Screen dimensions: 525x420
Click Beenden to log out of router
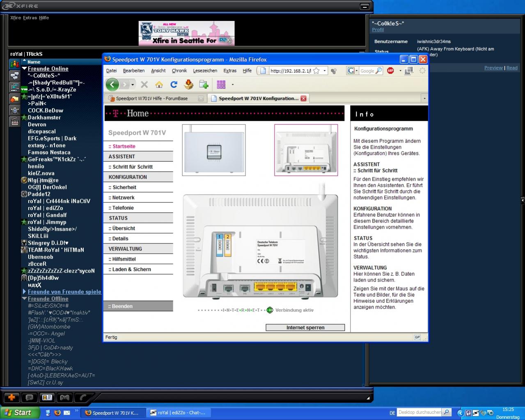138,306
